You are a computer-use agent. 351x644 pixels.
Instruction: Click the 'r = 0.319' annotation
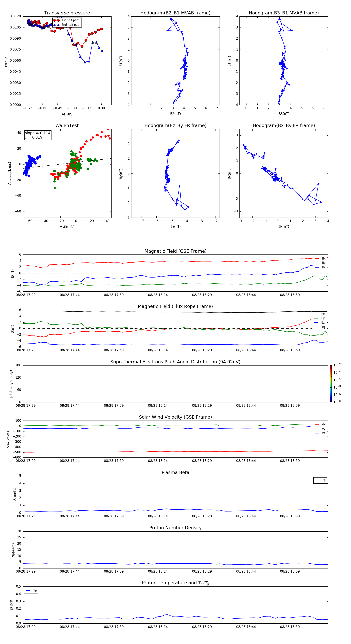[34, 137]
